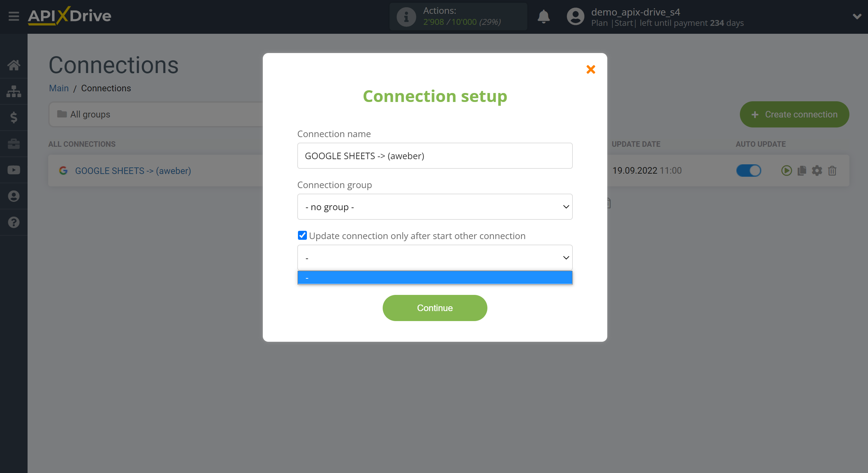Click the APIXDrive home logo icon
This screenshot has height=473, width=868.
pyautogui.click(x=69, y=16)
